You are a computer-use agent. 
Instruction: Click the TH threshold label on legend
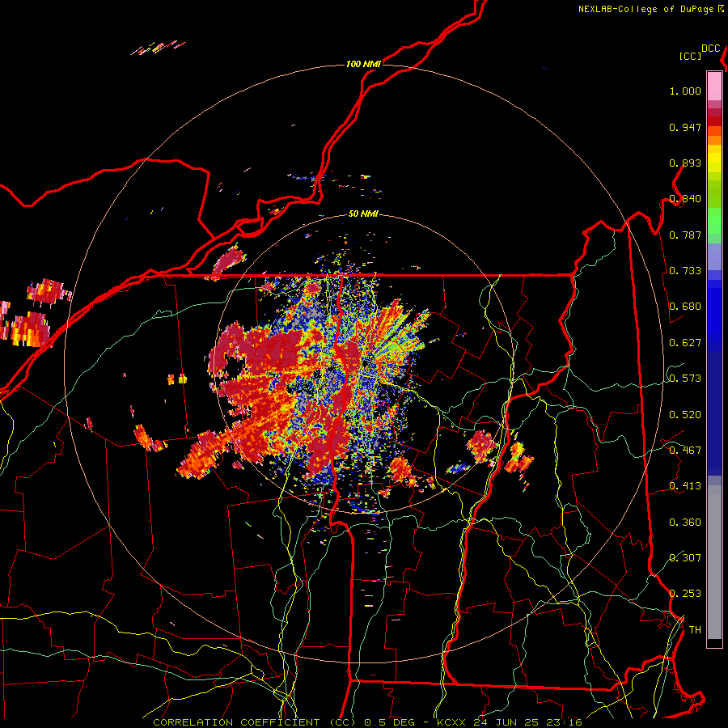(x=695, y=630)
